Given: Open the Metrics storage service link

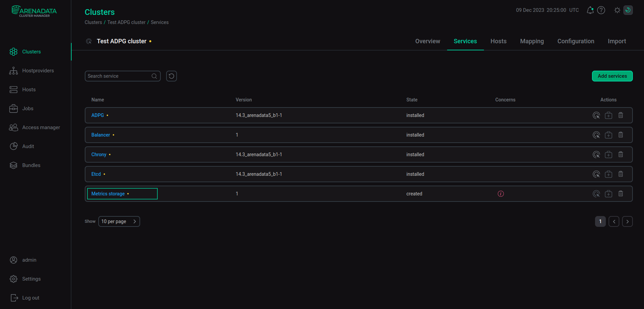Looking at the screenshot, I should tap(108, 194).
